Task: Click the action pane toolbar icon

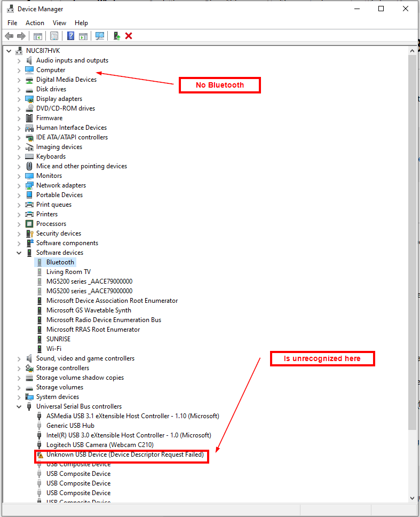Action: point(83,36)
